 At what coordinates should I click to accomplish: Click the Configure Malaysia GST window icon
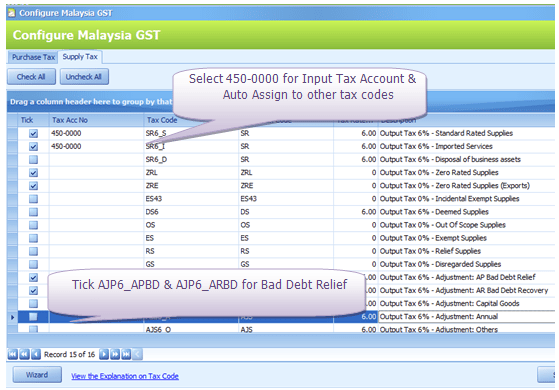click(12, 13)
